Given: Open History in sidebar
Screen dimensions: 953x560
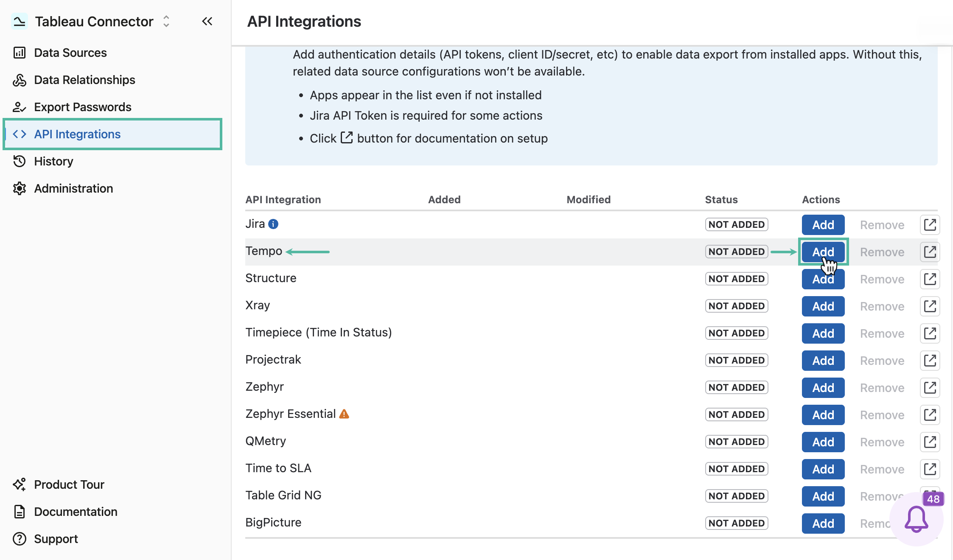Looking at the screenshot, I should 53,161.
